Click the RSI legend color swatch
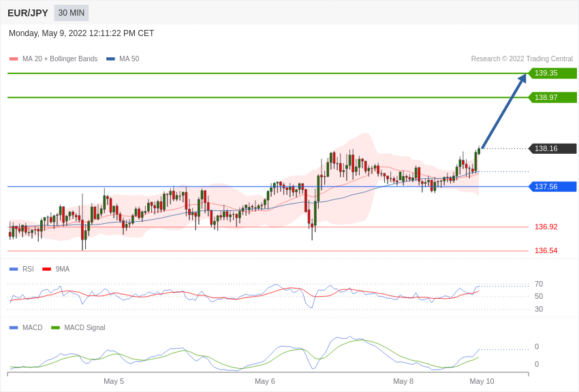579x392 pixels. [x=14, y=269]
